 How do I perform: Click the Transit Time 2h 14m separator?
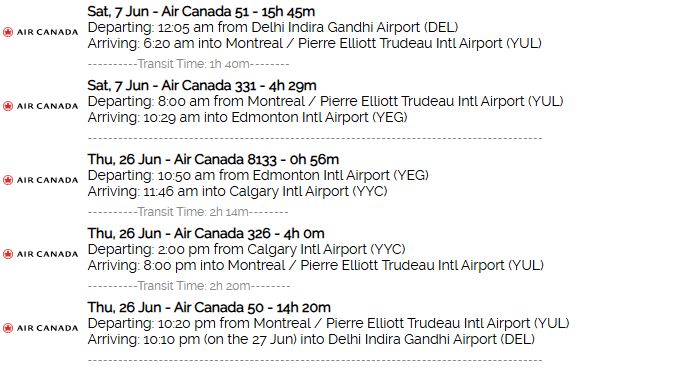pyautogui.click(x=188, y=212)
